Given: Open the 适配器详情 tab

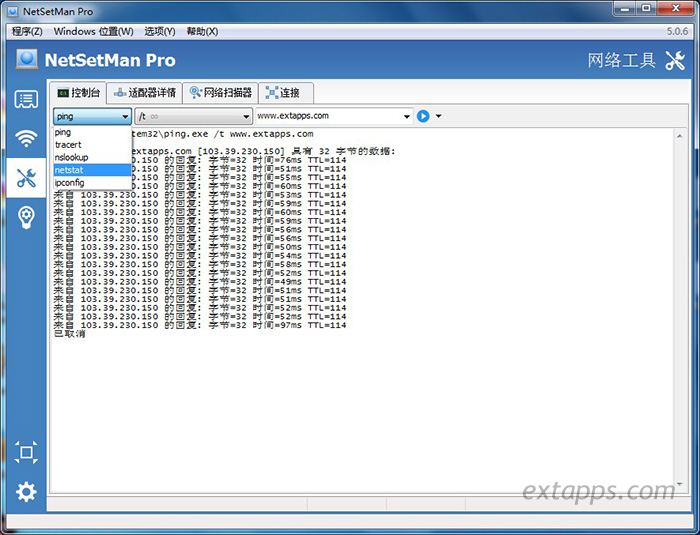Looking at the screenshot, I should [x=145, y=93].
